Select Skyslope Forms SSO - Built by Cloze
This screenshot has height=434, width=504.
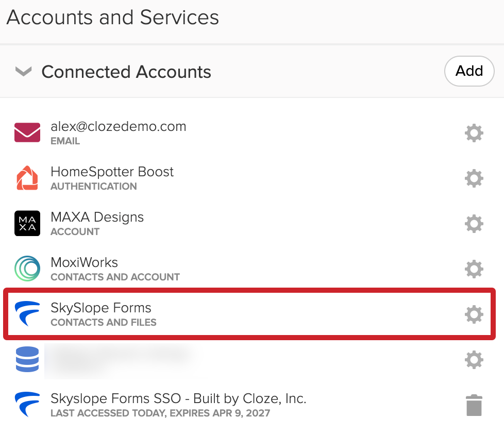click(x=178, y=399)
